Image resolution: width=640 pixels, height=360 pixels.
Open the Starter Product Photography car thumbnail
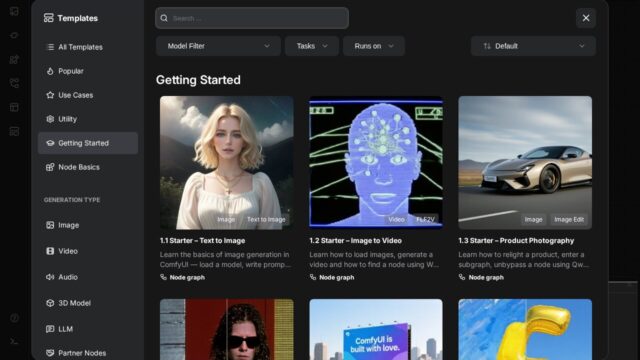click(525, 162)
